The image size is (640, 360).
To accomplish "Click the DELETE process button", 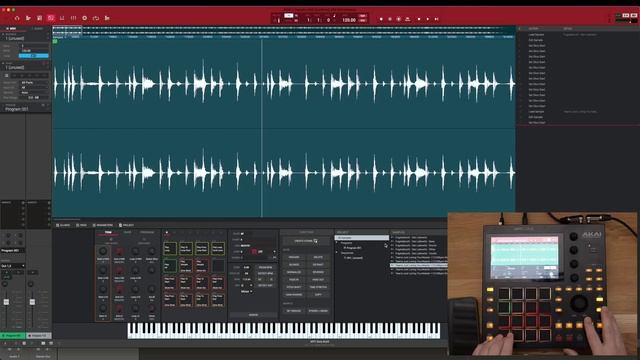I will [318, 257].
